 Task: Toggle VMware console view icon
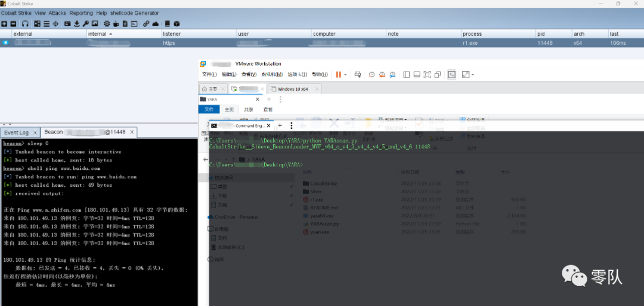click(x=452, y=75)
